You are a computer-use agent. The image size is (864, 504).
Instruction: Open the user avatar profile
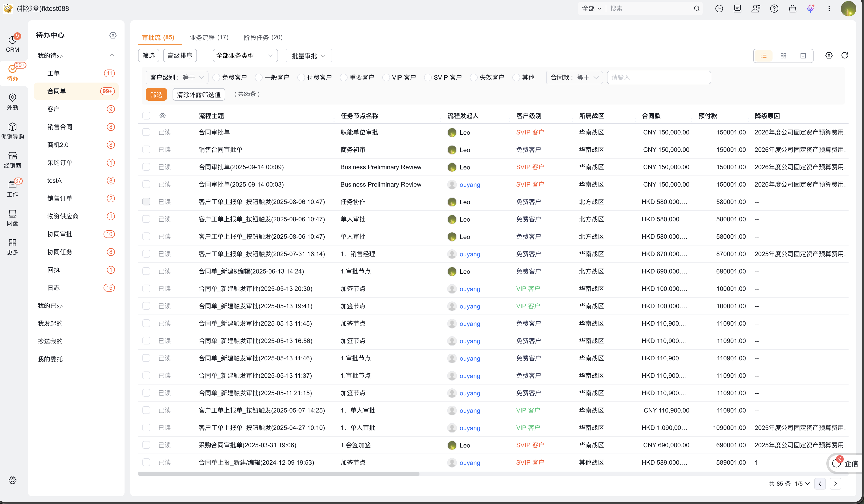[848, 9]
